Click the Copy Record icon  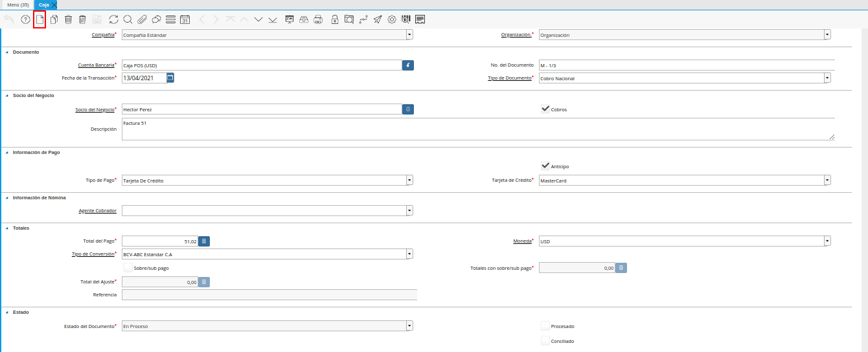click(54, 19)
